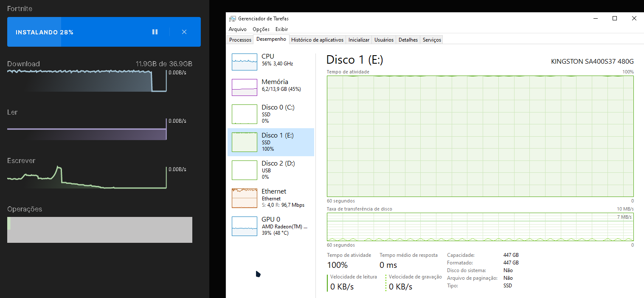Open the Exibir menu

(281, 29)
